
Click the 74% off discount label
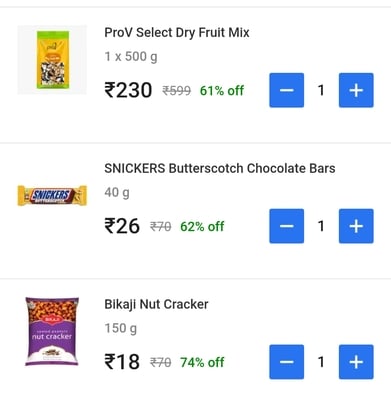[202, 362]
